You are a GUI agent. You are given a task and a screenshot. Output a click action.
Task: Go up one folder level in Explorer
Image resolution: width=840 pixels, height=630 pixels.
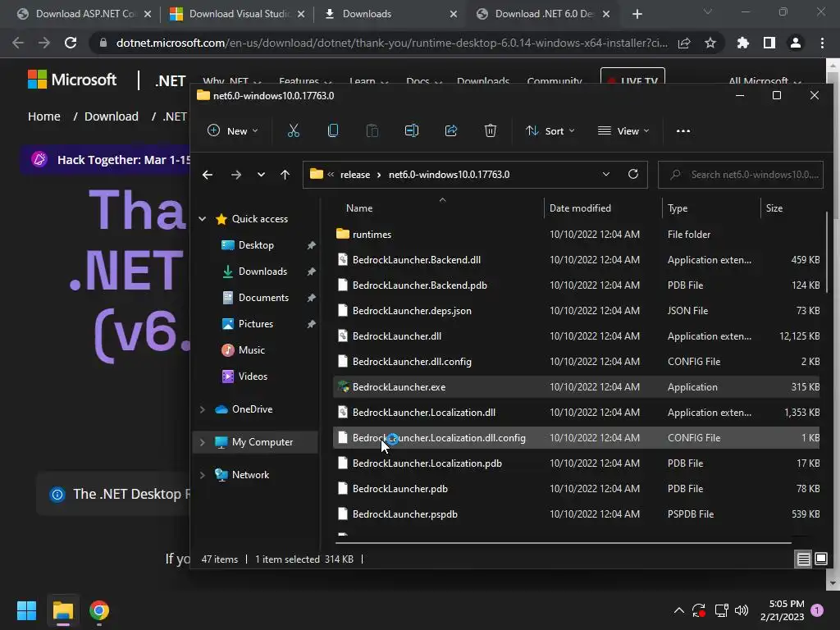pos(285,175)
